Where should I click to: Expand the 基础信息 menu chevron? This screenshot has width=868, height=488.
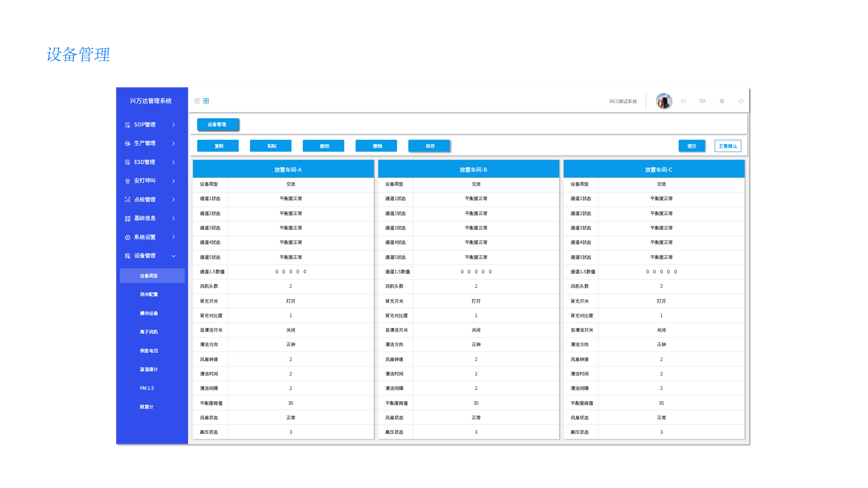click(x=174, y=218)
